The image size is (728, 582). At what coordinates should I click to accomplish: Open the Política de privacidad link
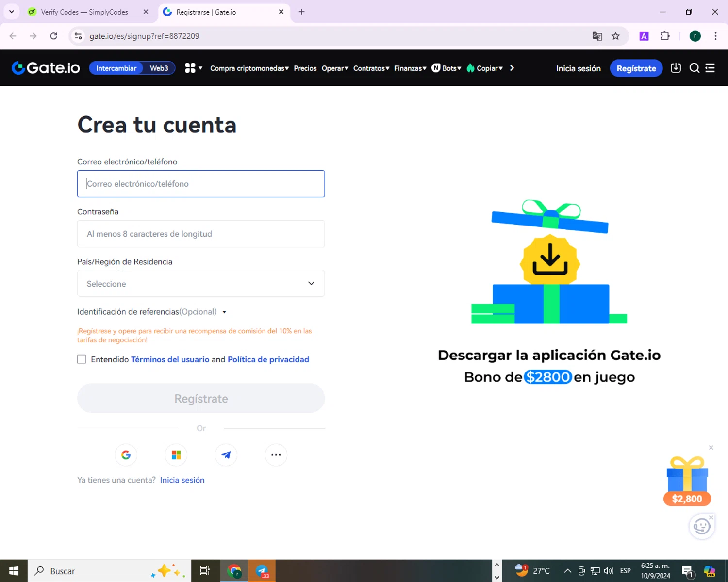[x=268, y=359]
